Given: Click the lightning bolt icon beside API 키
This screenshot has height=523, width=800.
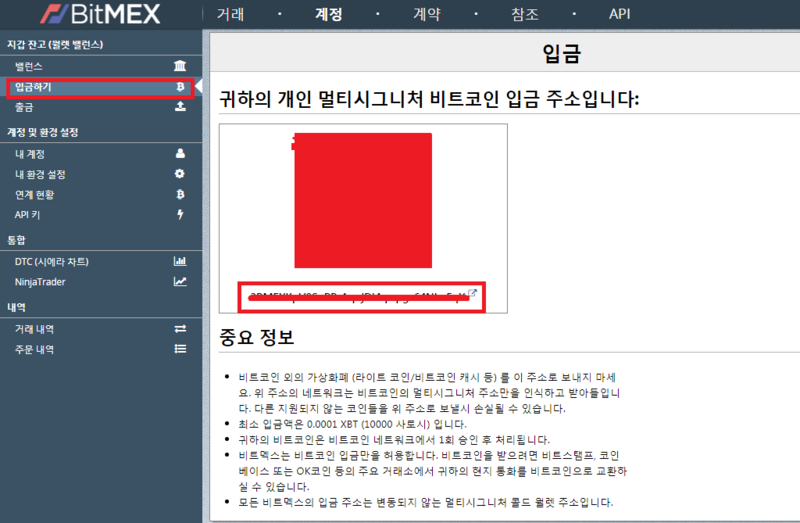Looking at the screenshot, I should 180,214.
